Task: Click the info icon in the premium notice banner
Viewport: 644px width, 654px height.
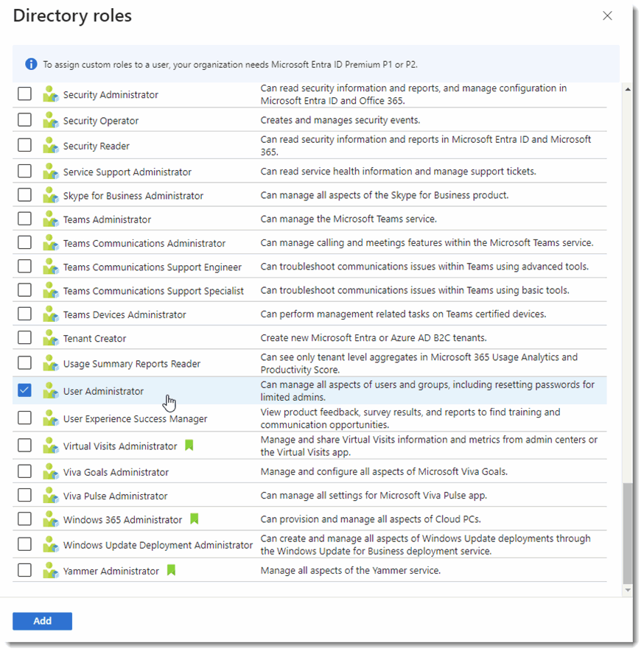Action: coord(31,64)
